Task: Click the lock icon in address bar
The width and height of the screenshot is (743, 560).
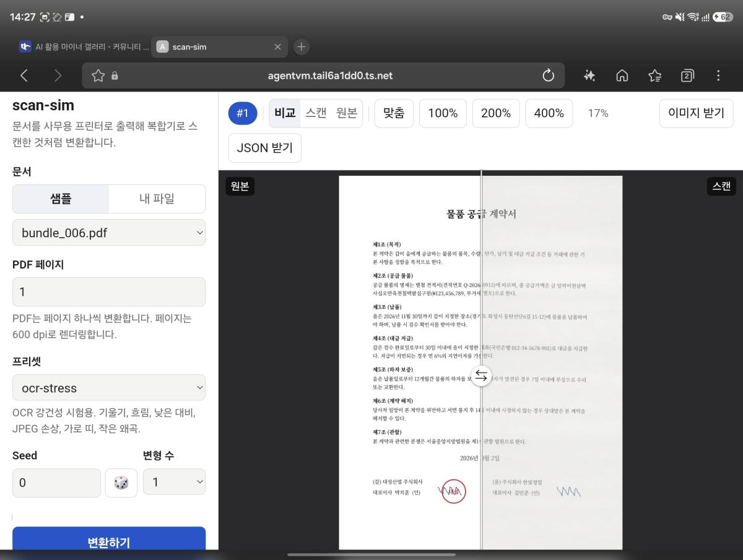Action: [x=115, y=76]
